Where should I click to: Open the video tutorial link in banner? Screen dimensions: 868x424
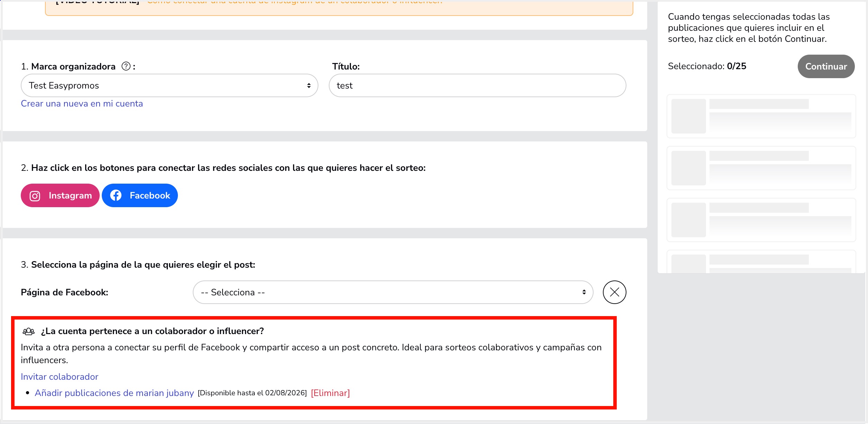pos(295,2)
